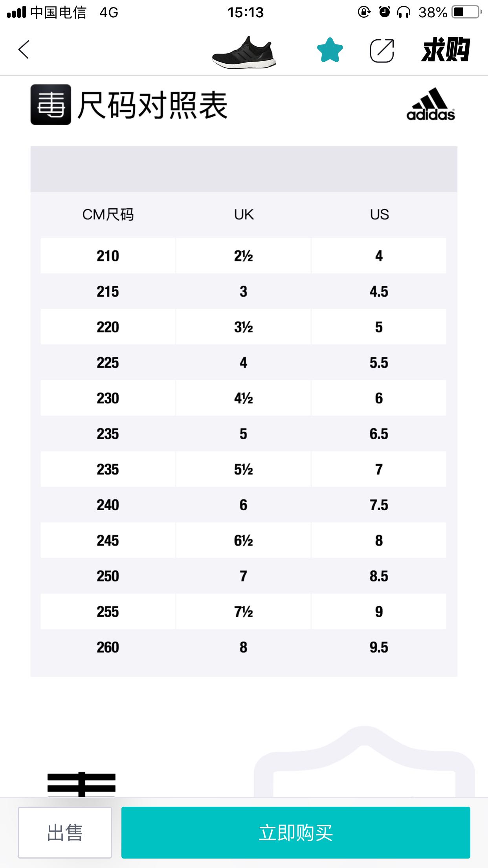Image resolution: width=488 pixels, height=868 pixels.
Task: Tap the CM尺码 column header
Action: click(x=108, y=215)
